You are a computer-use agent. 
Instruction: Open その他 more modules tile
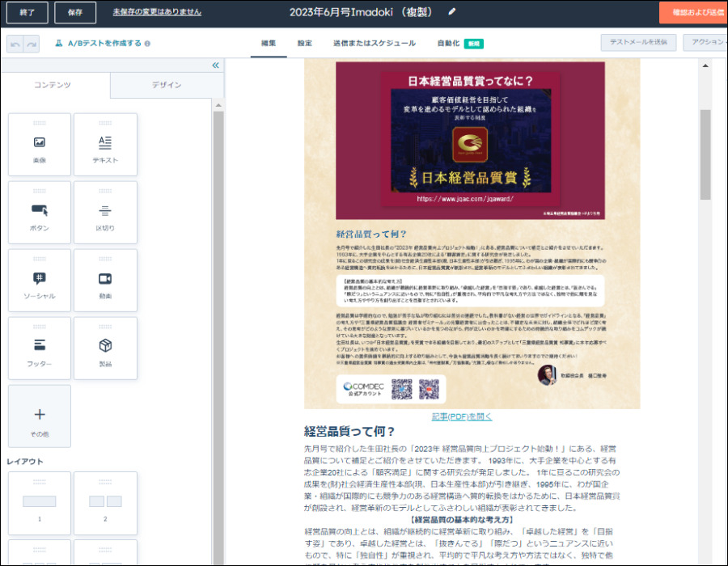tap(40, 416)
